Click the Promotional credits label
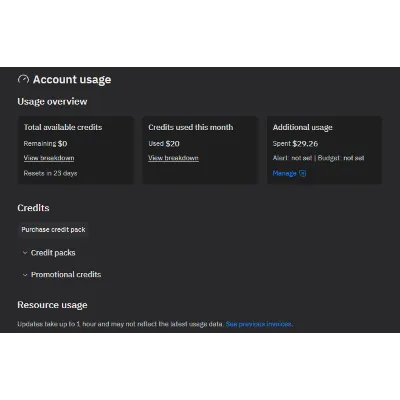Viewport: 400px width, 400px height. [66, 275]
